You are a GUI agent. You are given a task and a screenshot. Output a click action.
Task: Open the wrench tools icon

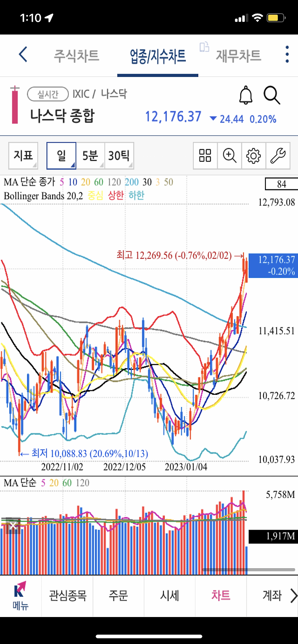(278, 156)
